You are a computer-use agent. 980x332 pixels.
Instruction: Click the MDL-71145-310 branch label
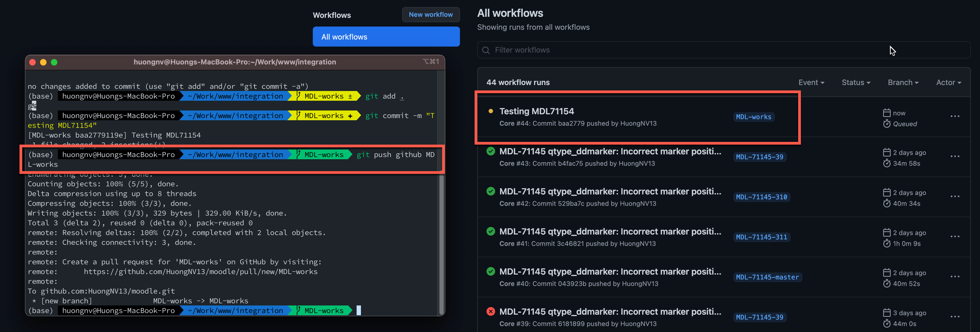(761, 197)
